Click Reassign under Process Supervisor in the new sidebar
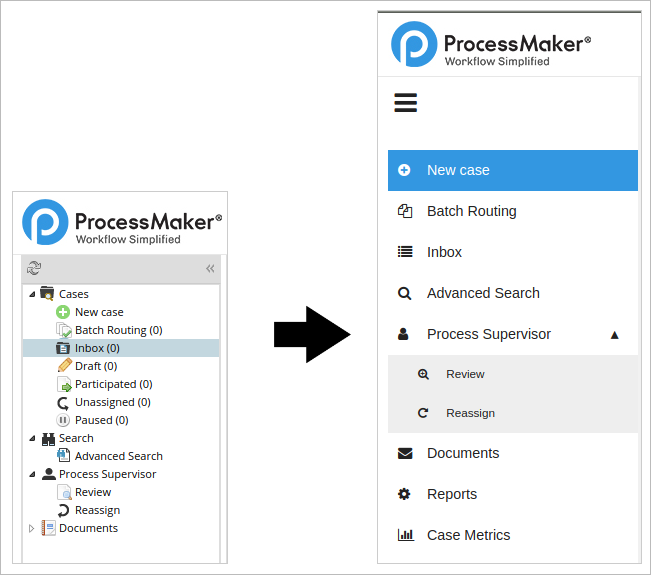Image resolution: width=651 pixels, height=575 pixels. [x=470, y=413]
